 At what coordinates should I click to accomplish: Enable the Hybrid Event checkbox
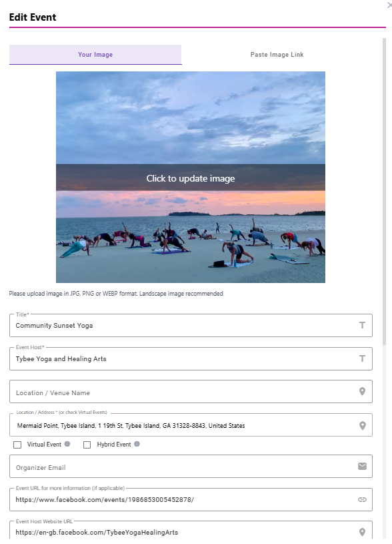point(87,445)
